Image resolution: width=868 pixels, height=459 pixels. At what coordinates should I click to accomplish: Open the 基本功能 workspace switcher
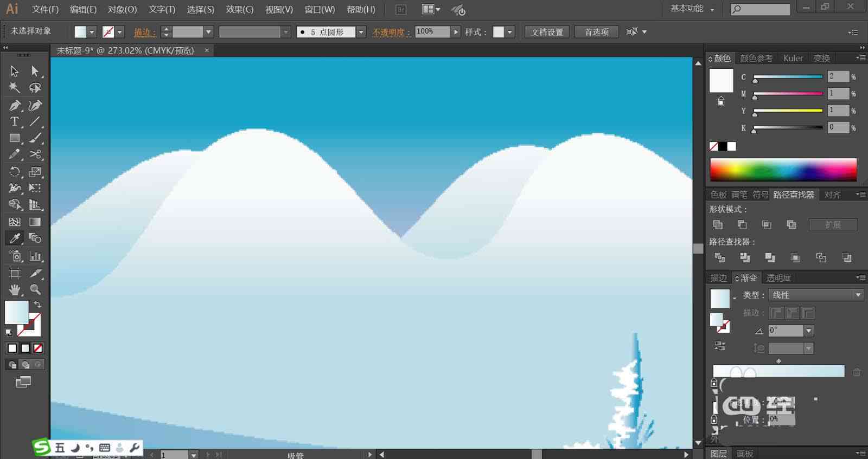click(x=692, y=9)
